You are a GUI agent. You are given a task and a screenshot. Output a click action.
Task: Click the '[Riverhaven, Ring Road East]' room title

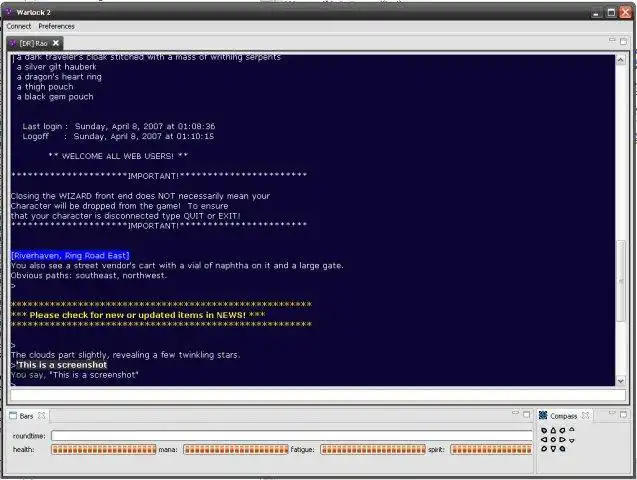pyautogui.click(x=70, y=255)
